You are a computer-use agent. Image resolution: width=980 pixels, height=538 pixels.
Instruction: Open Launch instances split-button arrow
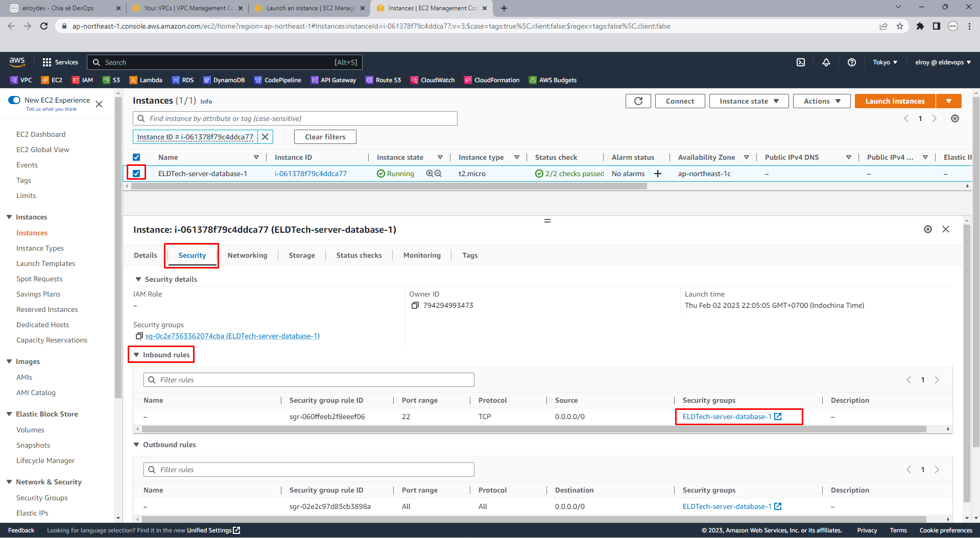pos(949,101)
